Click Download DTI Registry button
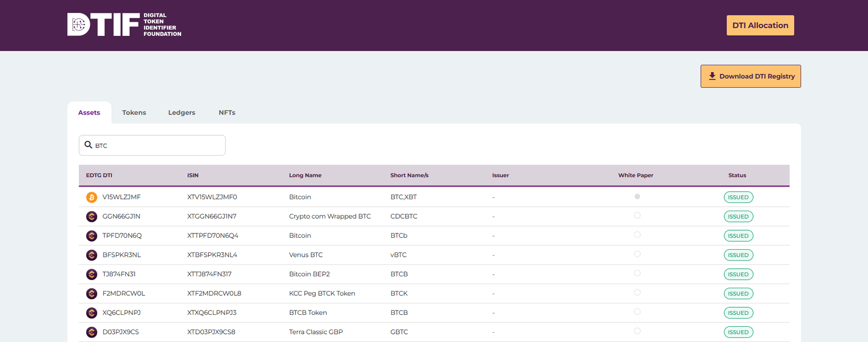 click(750, 77)
